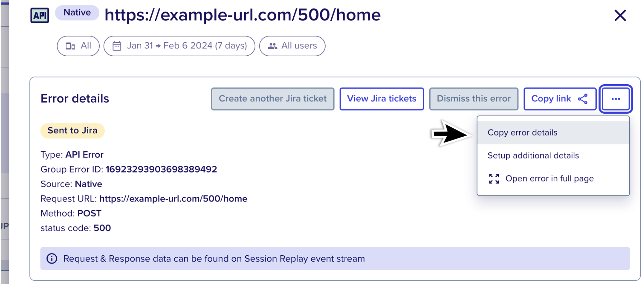
Task: Choose Open error in full page
Action: [x=553, y=179]
